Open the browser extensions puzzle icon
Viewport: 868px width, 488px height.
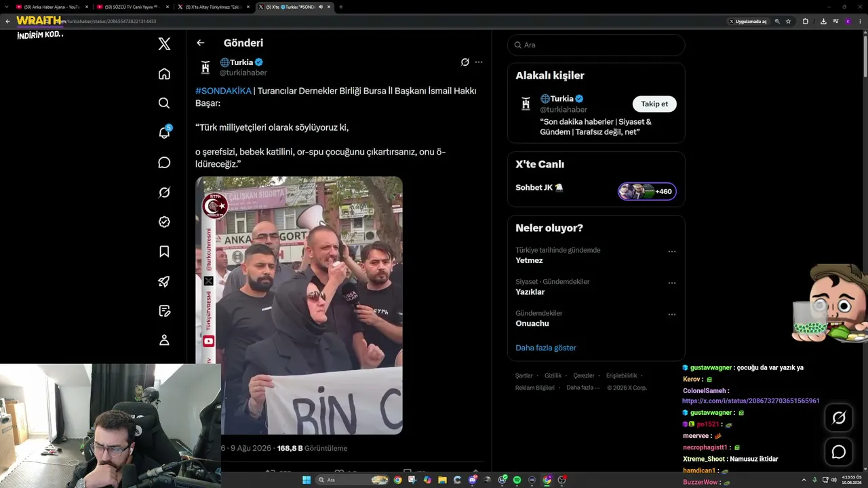point(805,21)
